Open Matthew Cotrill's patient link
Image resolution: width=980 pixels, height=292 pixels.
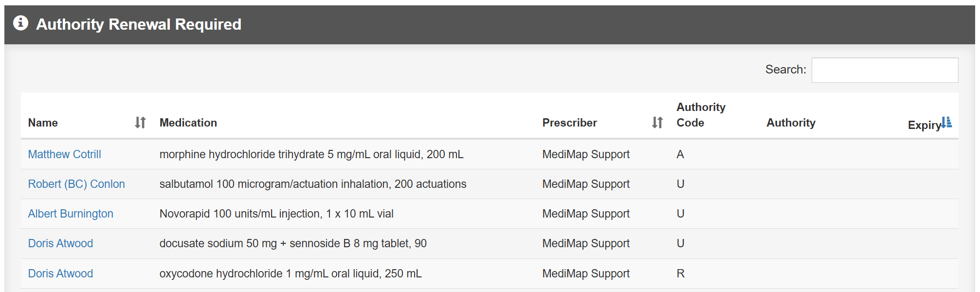(64, 154)
